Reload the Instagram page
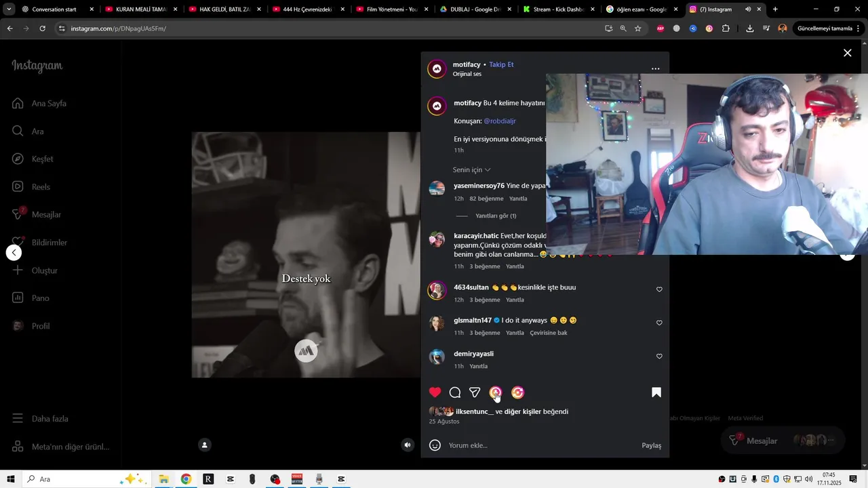 tap(42, 28)
